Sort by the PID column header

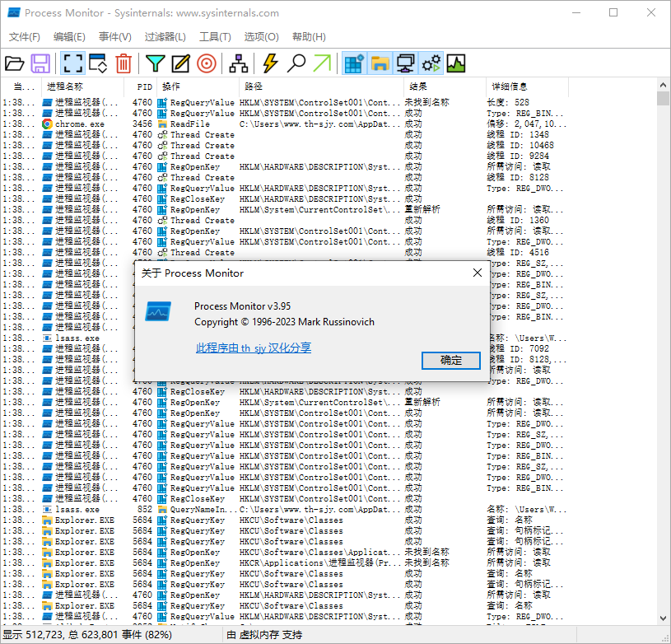point(140,86)
